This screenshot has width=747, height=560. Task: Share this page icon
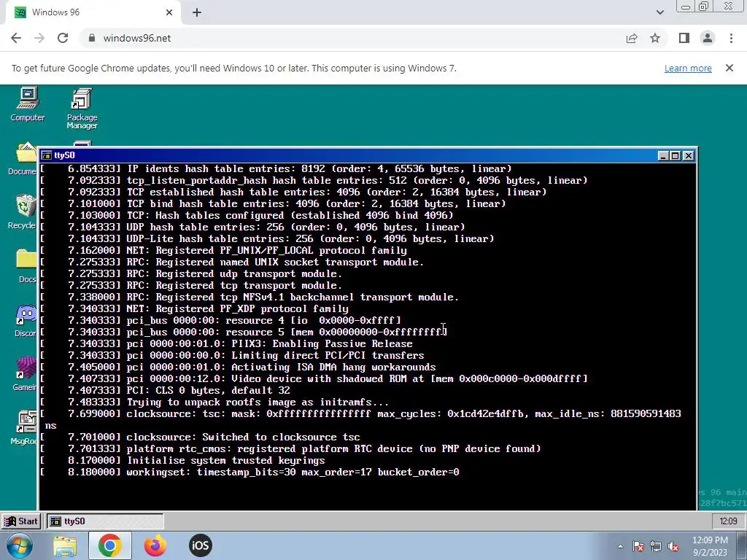pyautogui.click(x=632, y=38)
